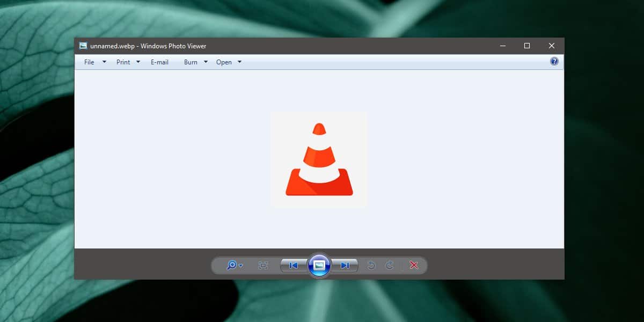Expand the Open menu

click(x=224, y=62)
